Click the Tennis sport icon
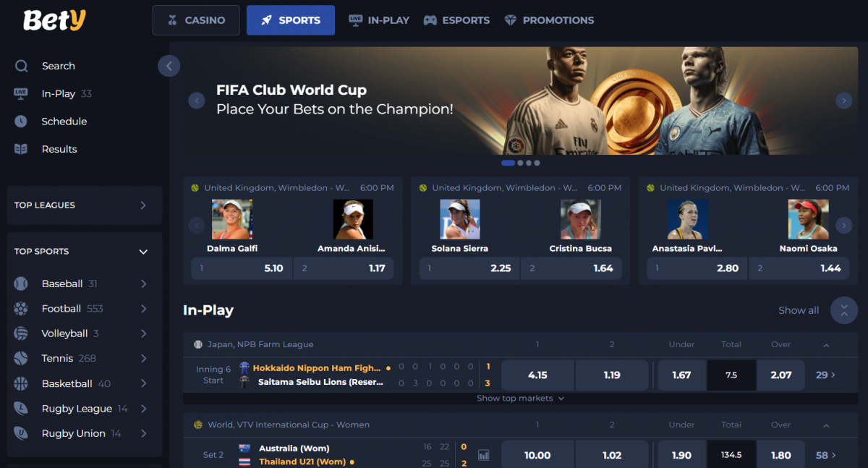 (21, 359)
